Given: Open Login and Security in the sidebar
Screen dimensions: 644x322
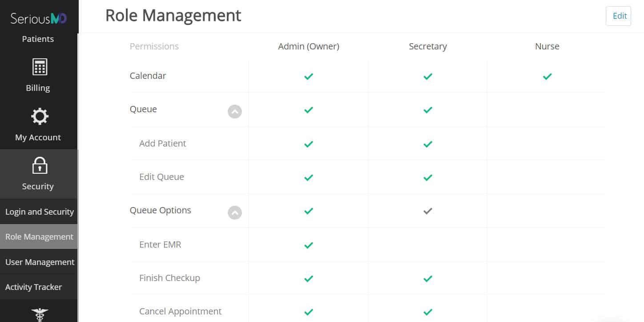Looking at the screenshot, I should coord(39,212).
